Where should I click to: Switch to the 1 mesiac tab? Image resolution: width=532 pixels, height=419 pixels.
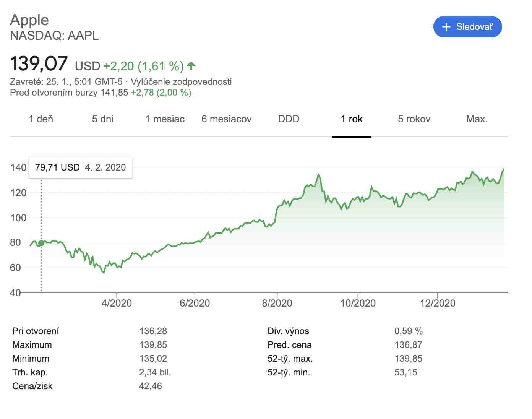[x=165, y=119]
